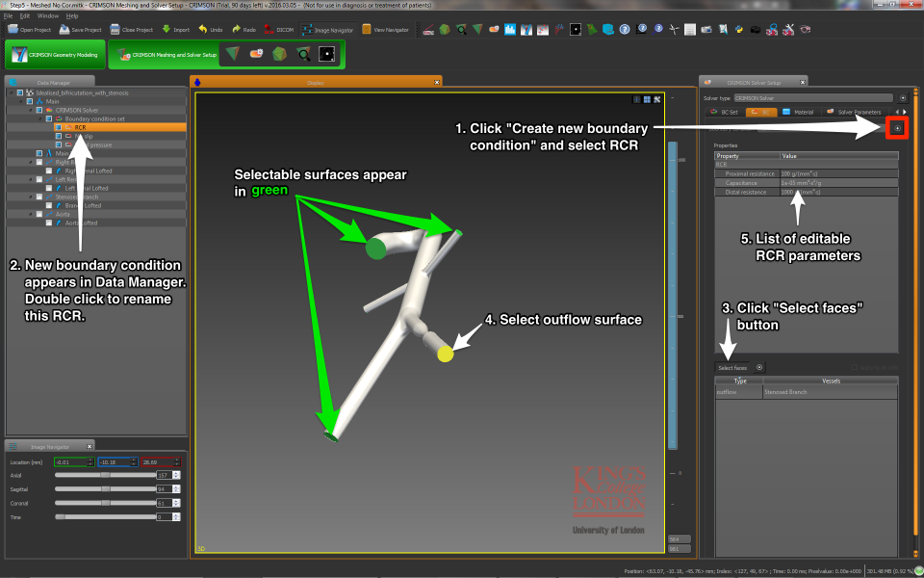Open the Window menu
This screenshot has height=578, width=924.
(47, 16)
